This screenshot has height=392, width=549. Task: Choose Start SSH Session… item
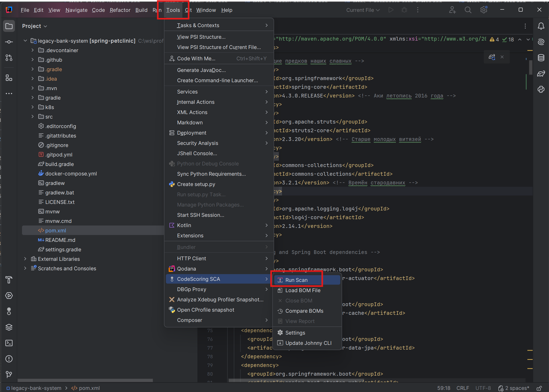coord(219,215)
